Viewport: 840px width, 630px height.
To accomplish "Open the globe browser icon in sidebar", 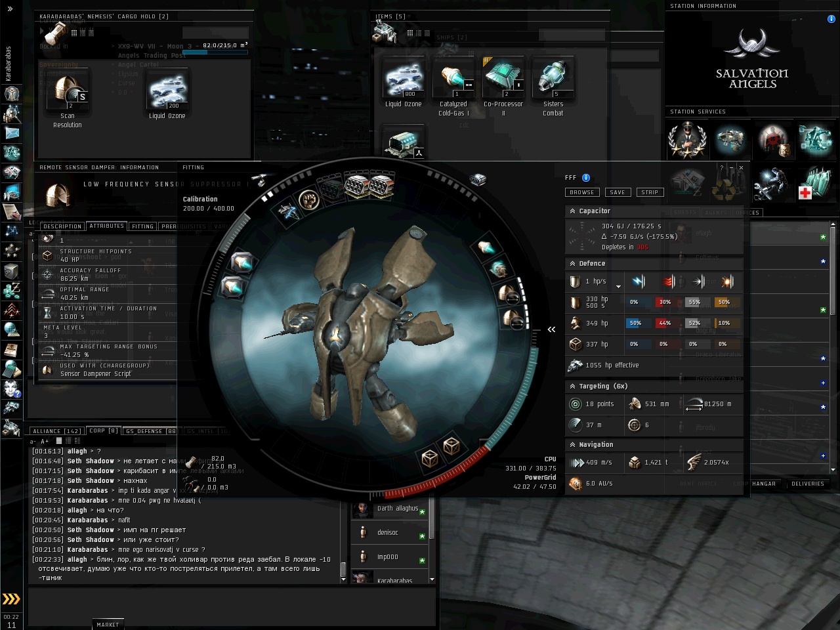I will (x=12, y=329).
